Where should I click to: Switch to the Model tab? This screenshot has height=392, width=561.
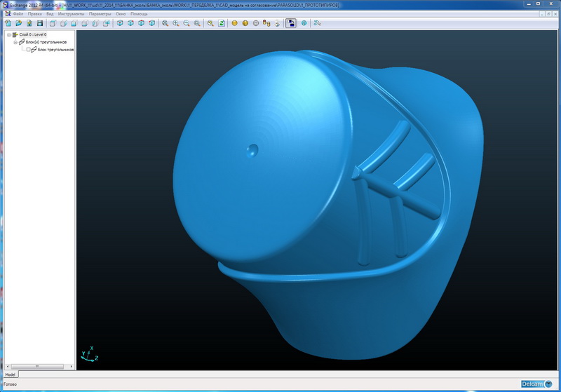point(10,374)
